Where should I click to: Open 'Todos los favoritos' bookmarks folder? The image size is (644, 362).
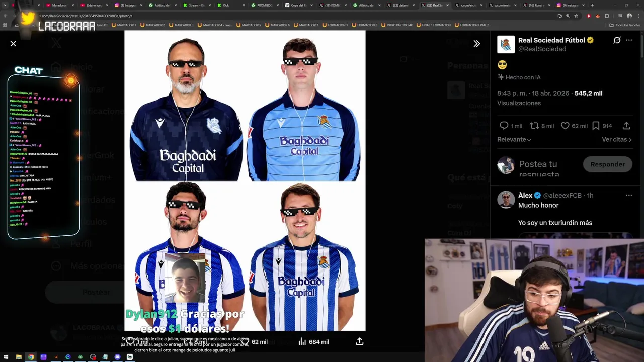click(x=625, y=25)
